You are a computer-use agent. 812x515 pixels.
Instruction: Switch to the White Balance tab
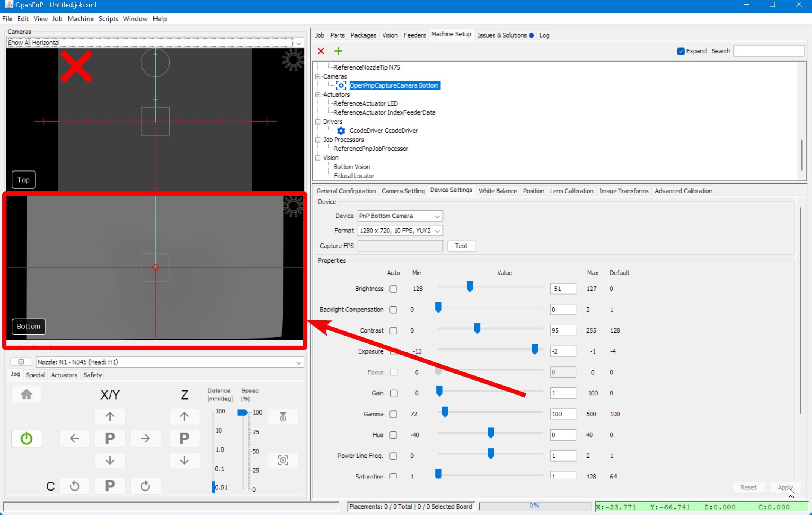(x=498, y=191)
